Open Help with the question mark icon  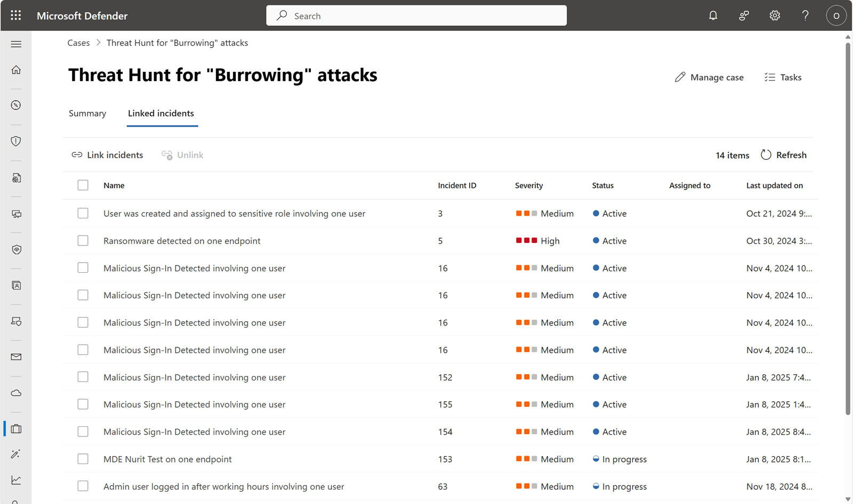[x=805, y=15]
